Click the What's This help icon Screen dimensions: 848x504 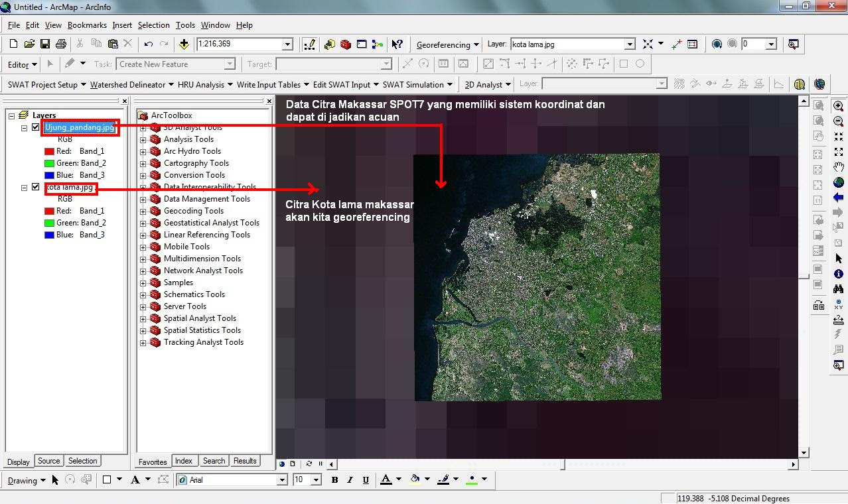click(x=397, y=44)
